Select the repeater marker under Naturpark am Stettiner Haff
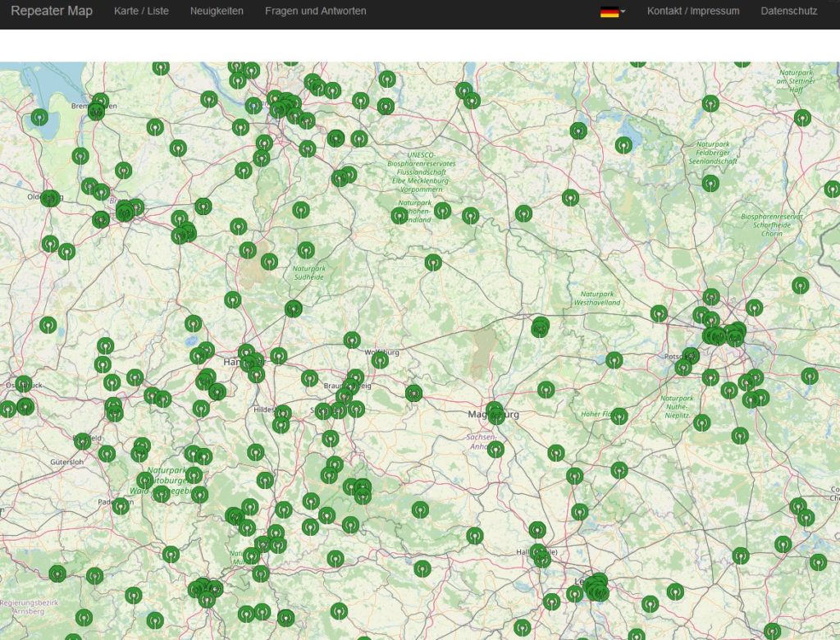The height and width of the screenshot is (640, 840). coord(802,117)
